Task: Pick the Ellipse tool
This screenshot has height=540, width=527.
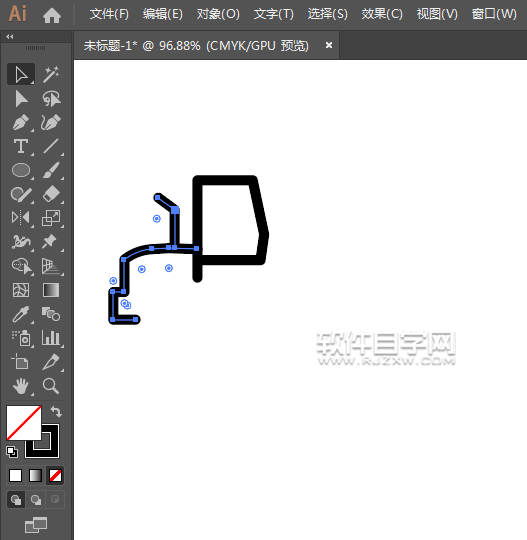Action: click(x=21, y=170)
